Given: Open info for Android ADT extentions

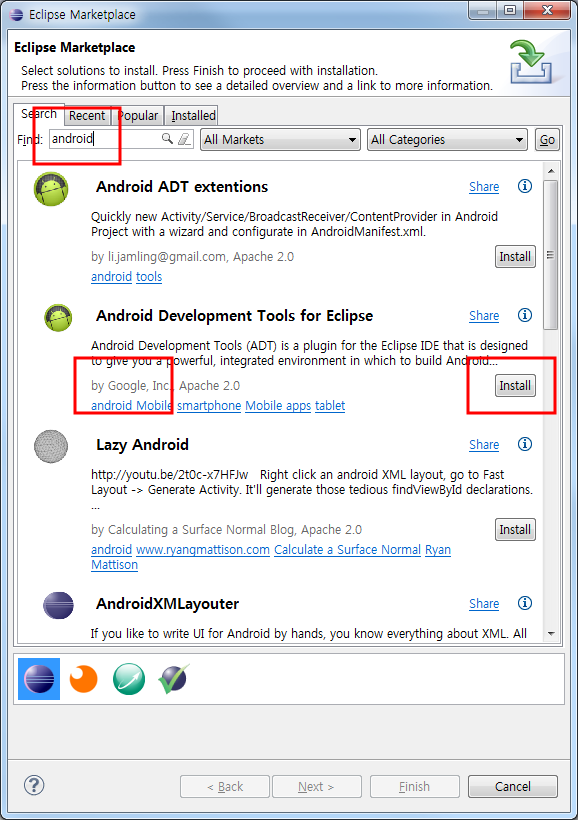Looking at the screenshot, I should pyautogui.click(x=525, y=186).
